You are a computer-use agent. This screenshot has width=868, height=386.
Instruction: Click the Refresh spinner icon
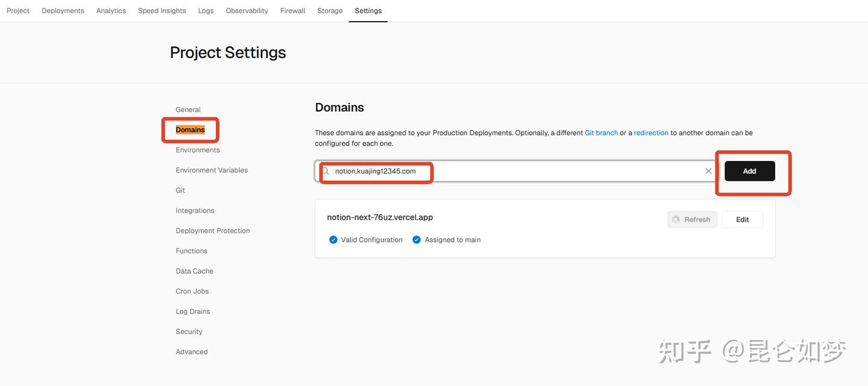coord(675,220)
